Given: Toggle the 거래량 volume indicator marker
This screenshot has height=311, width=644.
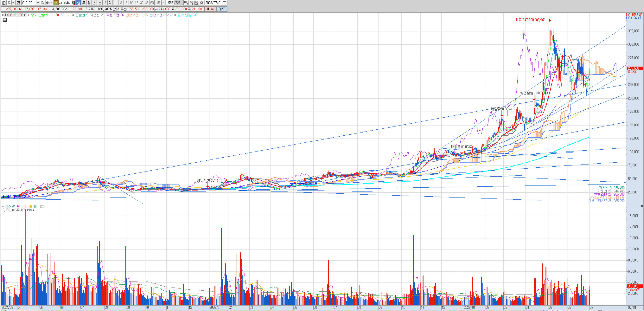Looking at the screenshot, I should point(3,206).
